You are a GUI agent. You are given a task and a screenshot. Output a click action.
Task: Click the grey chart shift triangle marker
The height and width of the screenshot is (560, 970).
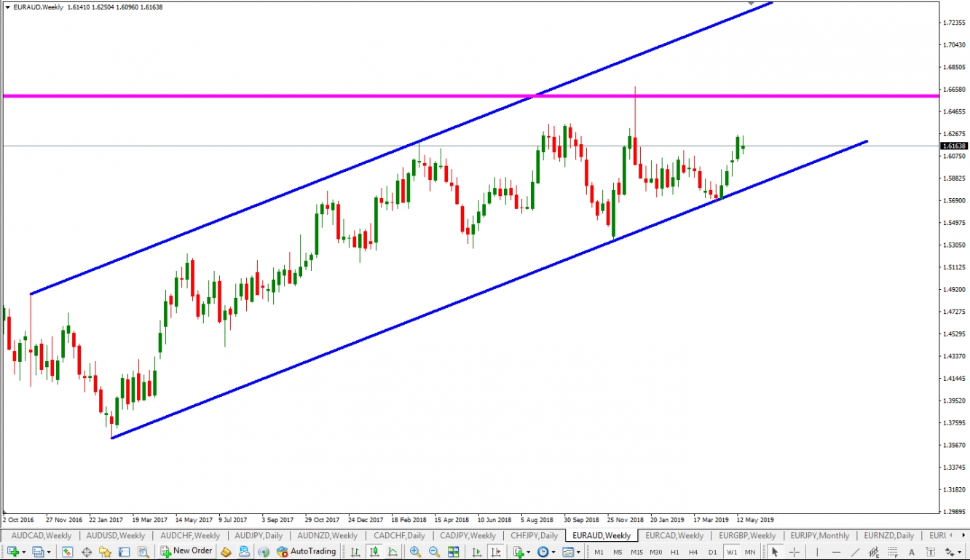click(751, 3)
